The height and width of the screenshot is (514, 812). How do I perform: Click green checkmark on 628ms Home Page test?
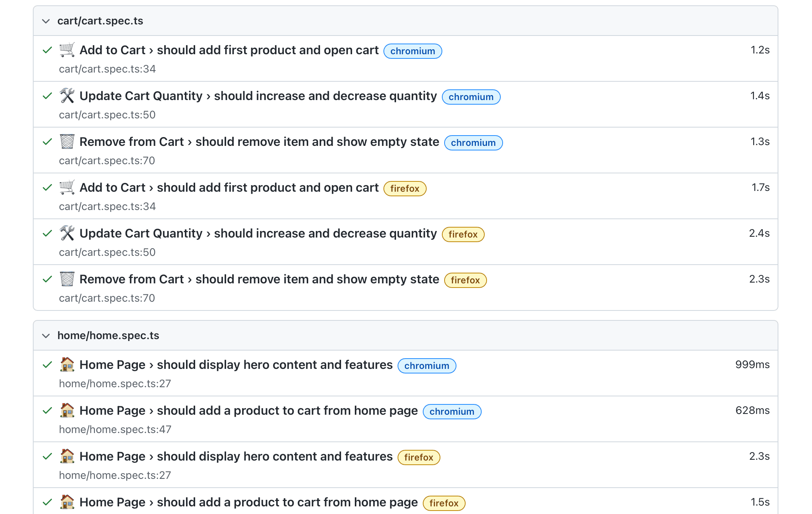pos(47,411)
